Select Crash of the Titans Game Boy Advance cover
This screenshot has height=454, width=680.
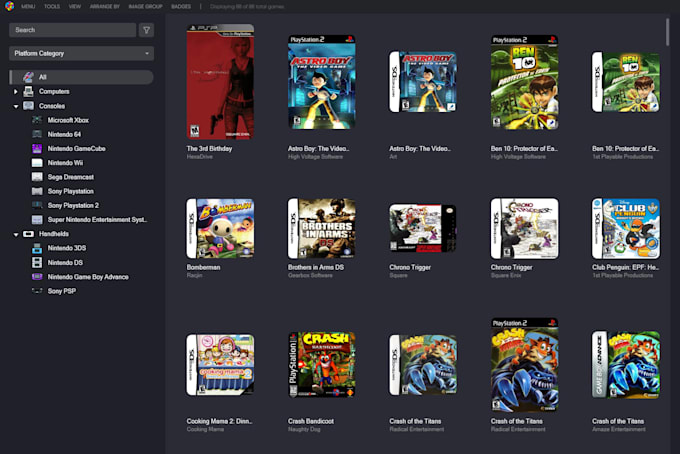pyautogui.click(x=626, y=365)
